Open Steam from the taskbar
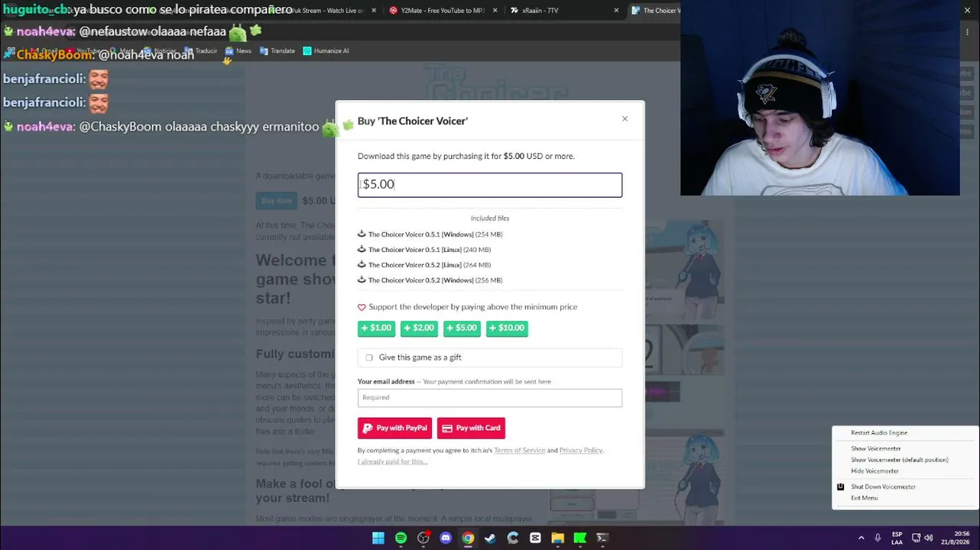The height and width of the screenshot is (550, 980). click(490, 538)
